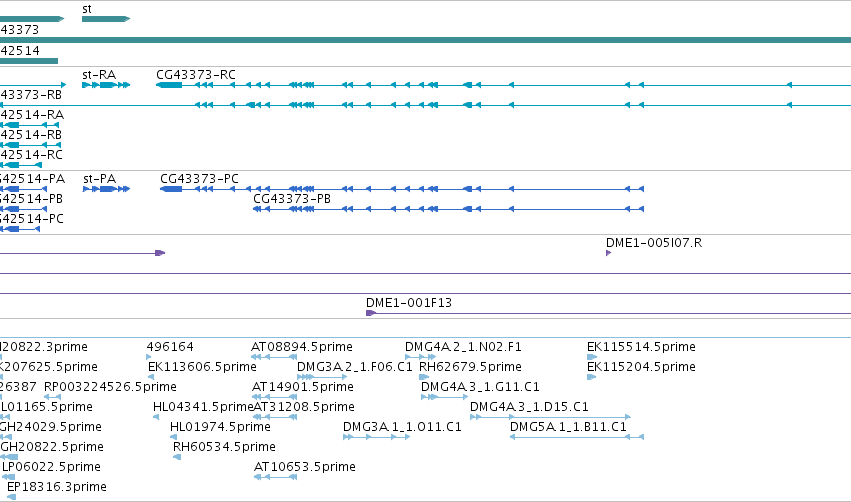This screenshot has width=851, height=502.
Task: Select AT31208.5prime label
Action: (304, 406)
